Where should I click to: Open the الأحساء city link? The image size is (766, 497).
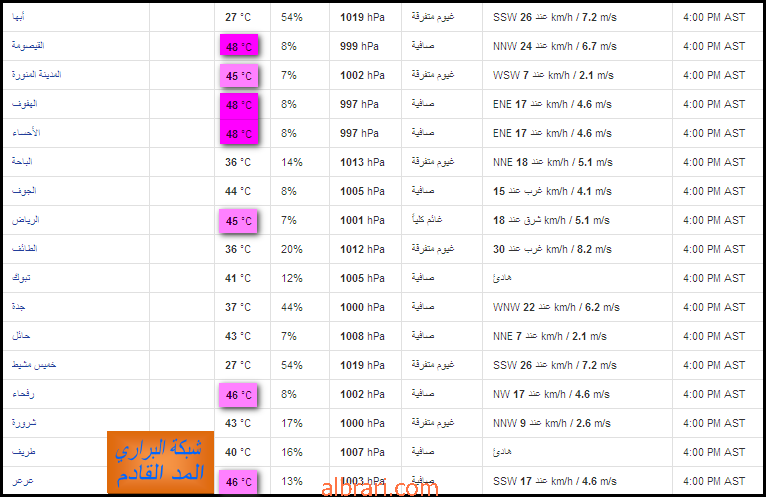pos(26,133)
